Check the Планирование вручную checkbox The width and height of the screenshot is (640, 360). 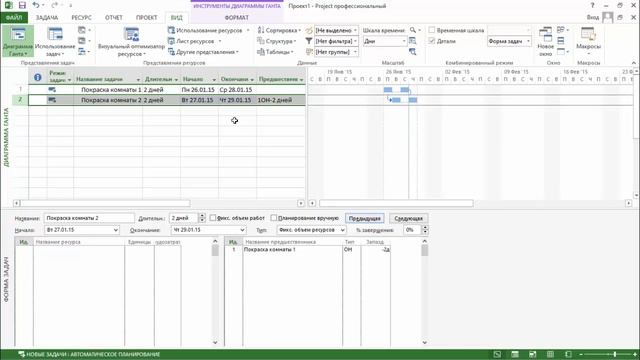click(274, 218)
